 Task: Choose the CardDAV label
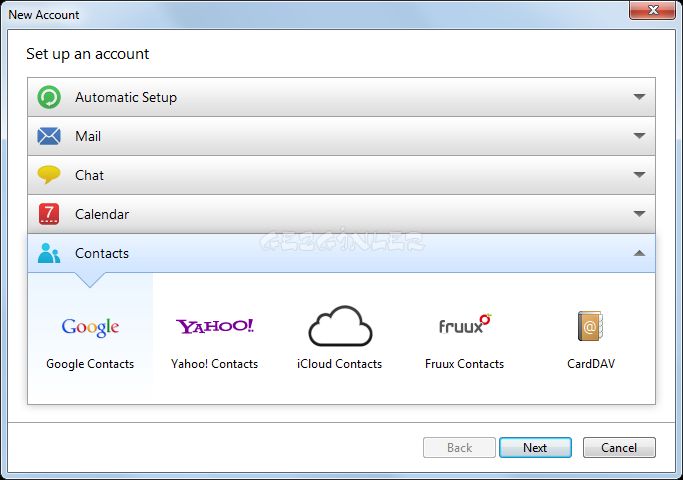[x=591, y=364]
